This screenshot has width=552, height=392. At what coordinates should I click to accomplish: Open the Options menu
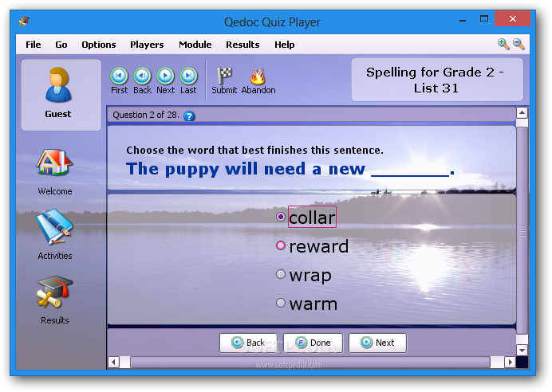click(x=99, y=45)
